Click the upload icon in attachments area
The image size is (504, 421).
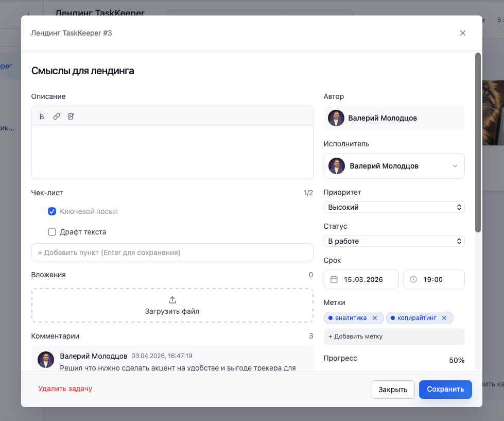click(x=172, y=300)
